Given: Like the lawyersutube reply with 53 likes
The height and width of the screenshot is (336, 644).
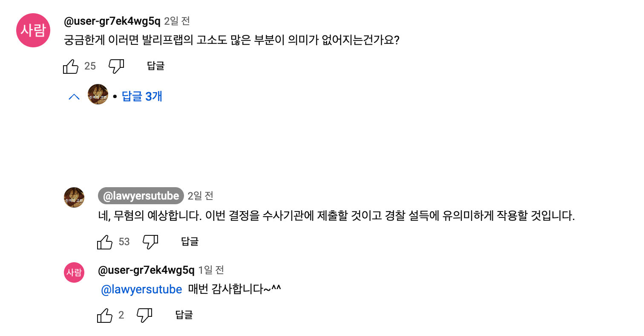Looking at the screenshot, I should 105,242.
